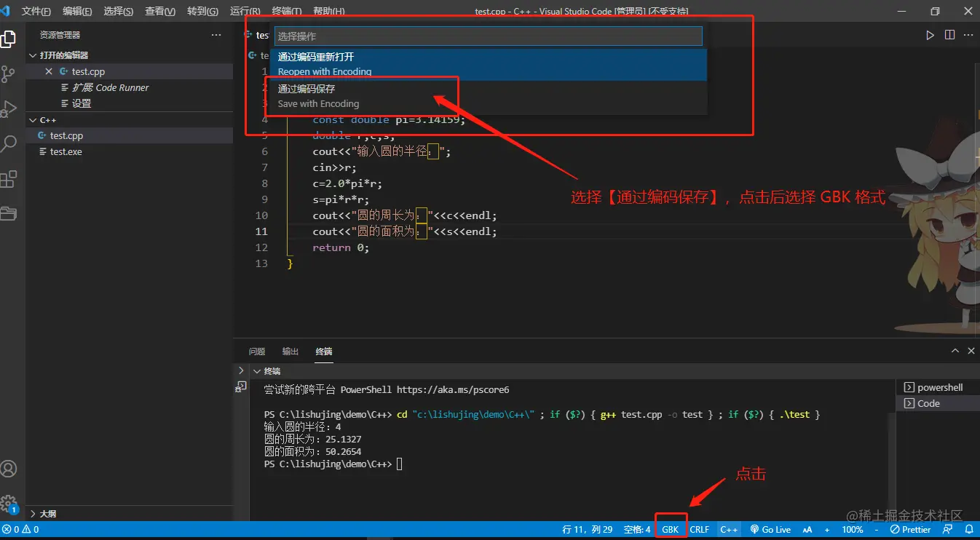This screenshot has height=540, width=980.
Task: Click the GBK encoding in status bar
Action: tap(671, 530)
